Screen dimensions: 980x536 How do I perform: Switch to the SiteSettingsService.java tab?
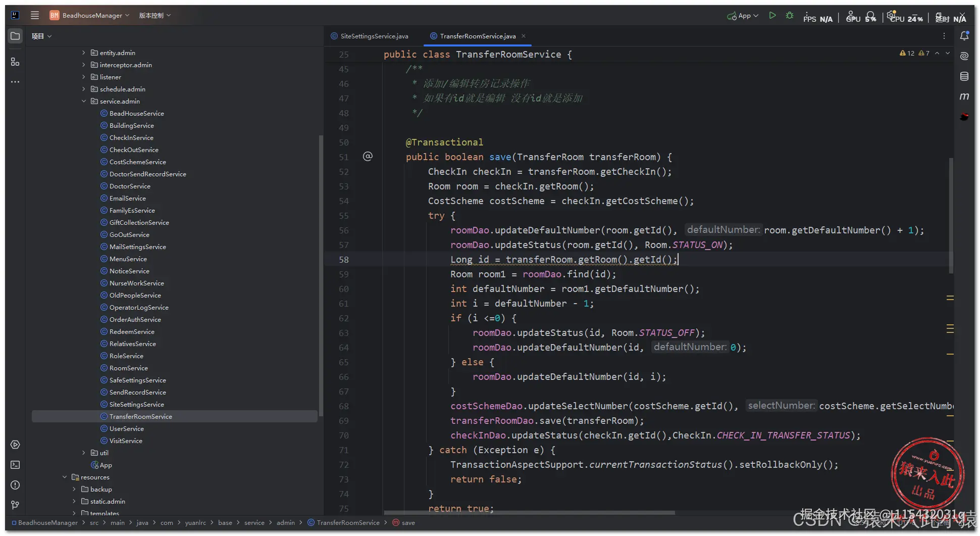(370, 36)
